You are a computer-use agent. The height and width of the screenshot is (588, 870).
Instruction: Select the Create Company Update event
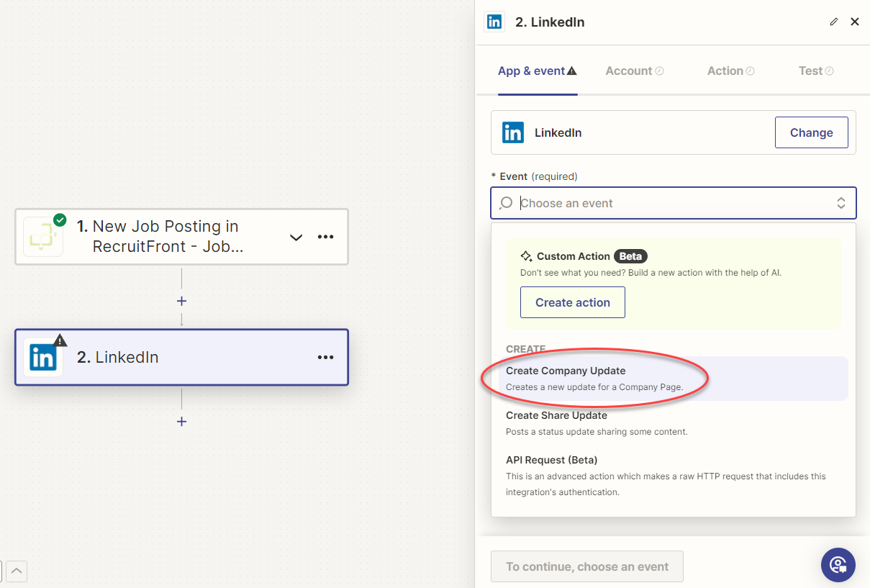pos(673,379)
